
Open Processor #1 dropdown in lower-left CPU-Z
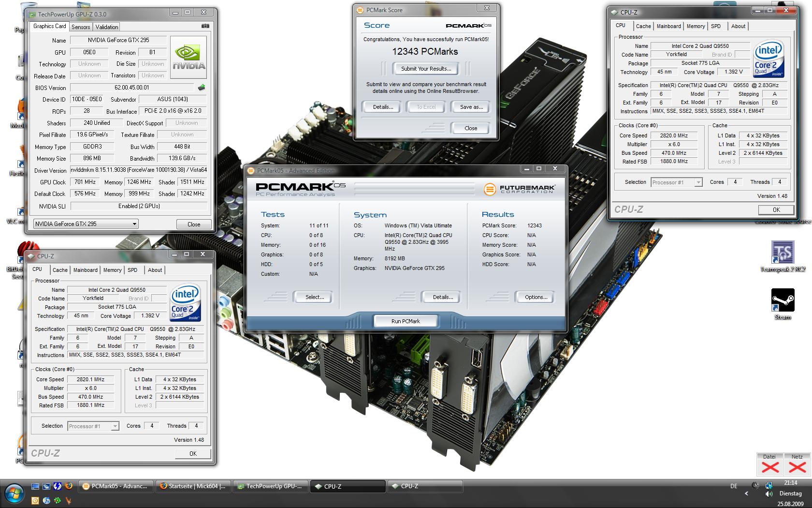[x=93, y=426]
